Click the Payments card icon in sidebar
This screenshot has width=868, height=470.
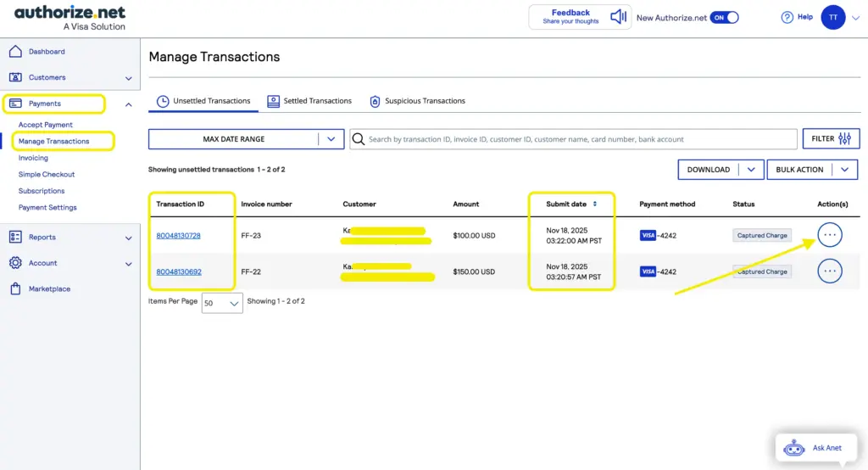[x=15, y=104]
